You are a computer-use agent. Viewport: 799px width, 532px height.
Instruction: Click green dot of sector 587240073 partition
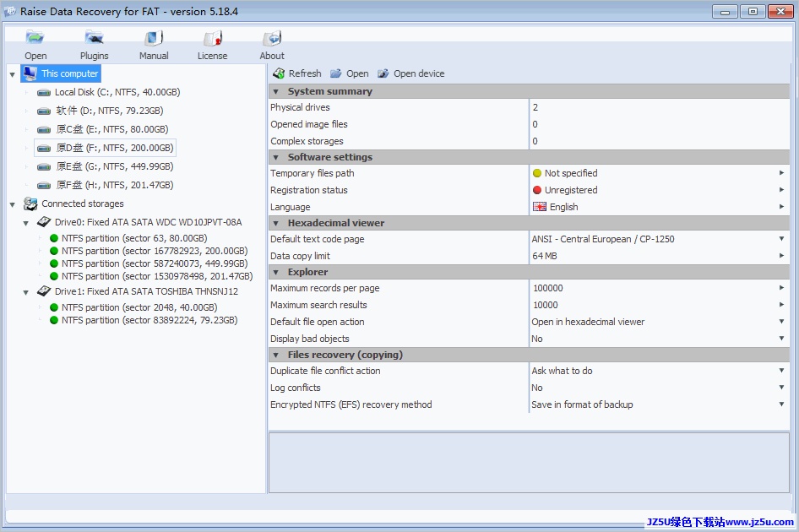point(54,263)
